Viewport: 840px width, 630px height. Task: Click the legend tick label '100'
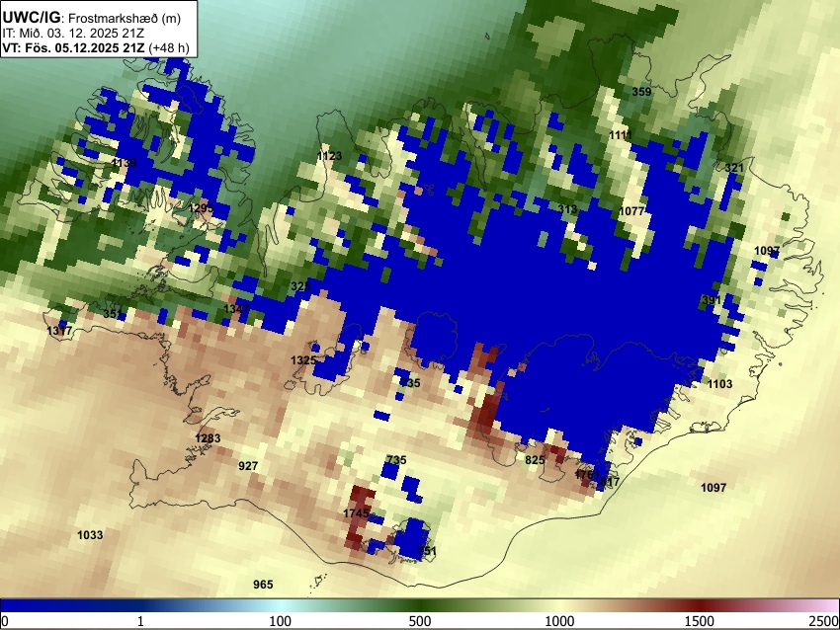click(281, 621)
